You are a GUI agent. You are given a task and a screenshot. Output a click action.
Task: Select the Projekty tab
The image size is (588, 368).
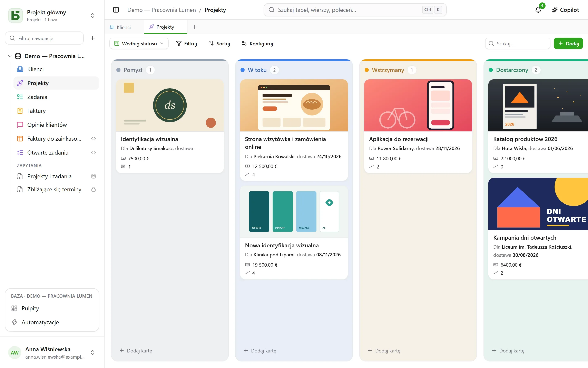point(165,27)
